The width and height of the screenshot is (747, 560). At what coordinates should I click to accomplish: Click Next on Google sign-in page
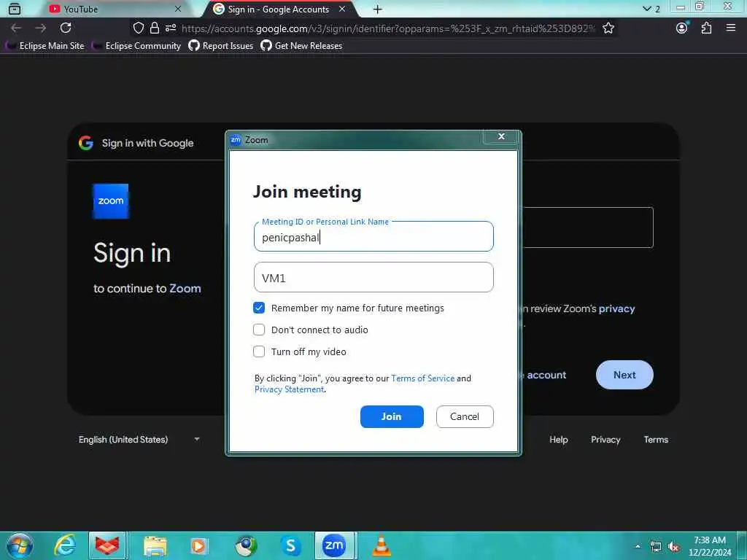click(624, 375)
